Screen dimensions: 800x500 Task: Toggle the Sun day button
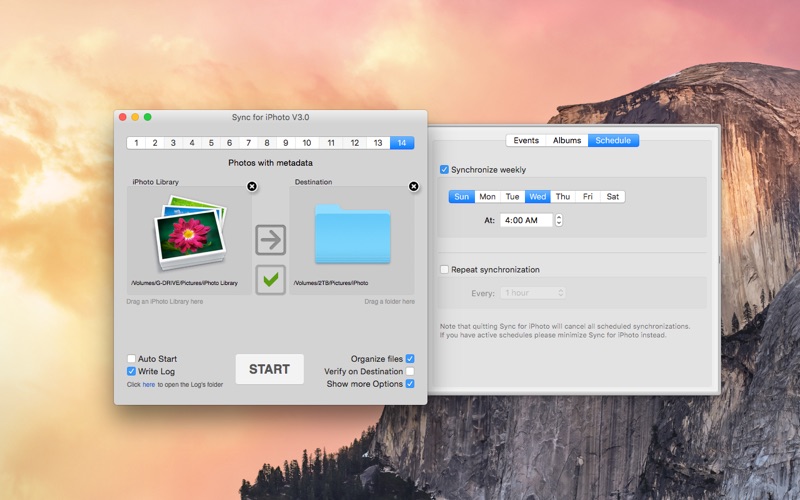tap(462, 196)
